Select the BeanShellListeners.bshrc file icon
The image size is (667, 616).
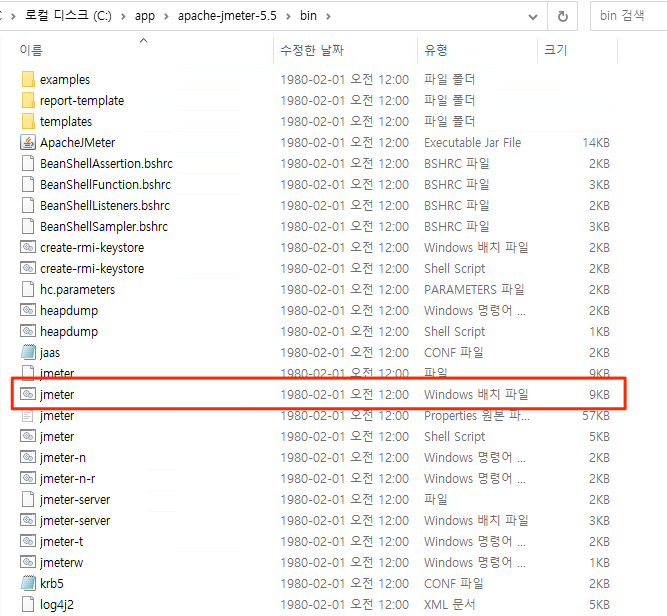28,205
